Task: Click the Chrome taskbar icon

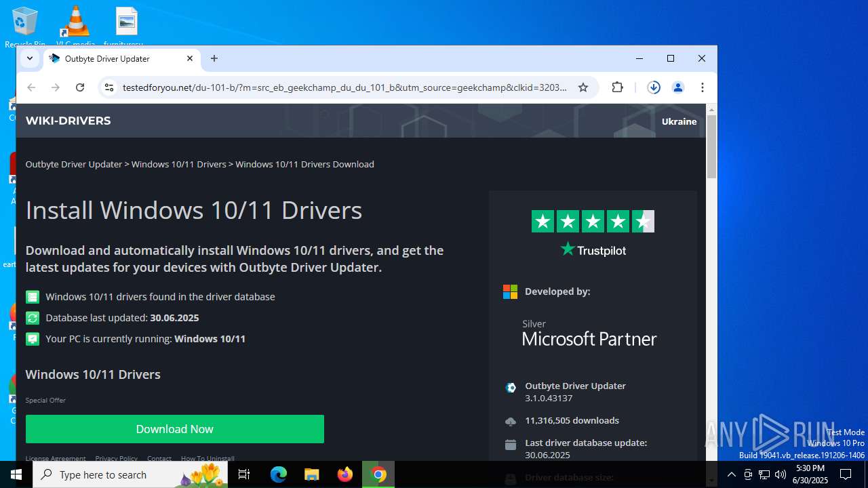Action: coord(378,474)
